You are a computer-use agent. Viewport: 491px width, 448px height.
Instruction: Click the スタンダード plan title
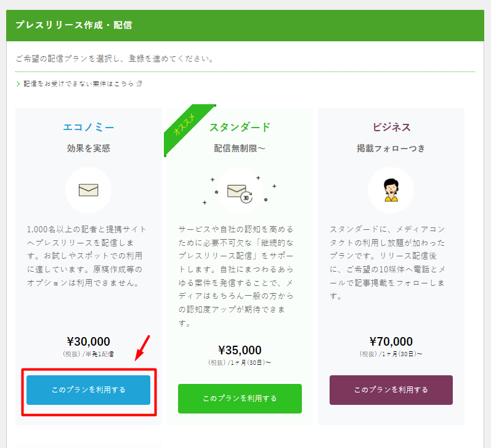point(240,127)
